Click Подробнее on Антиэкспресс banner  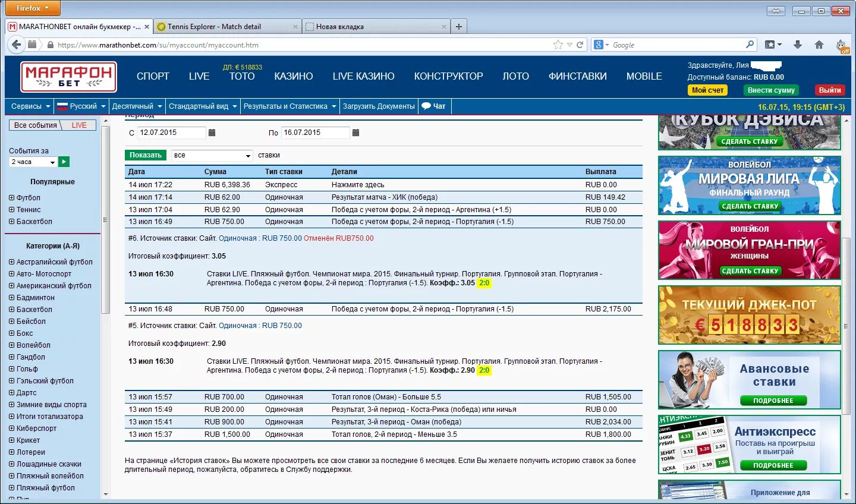click(x=773, y=465)
